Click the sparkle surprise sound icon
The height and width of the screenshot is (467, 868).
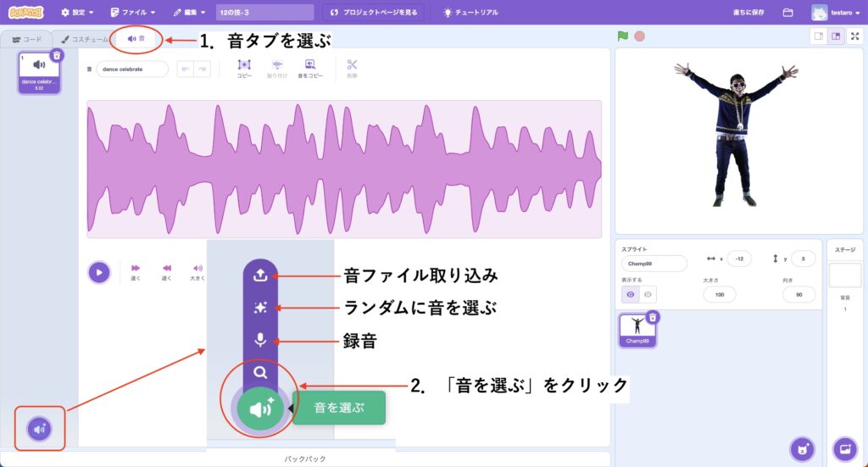point(260,308)
